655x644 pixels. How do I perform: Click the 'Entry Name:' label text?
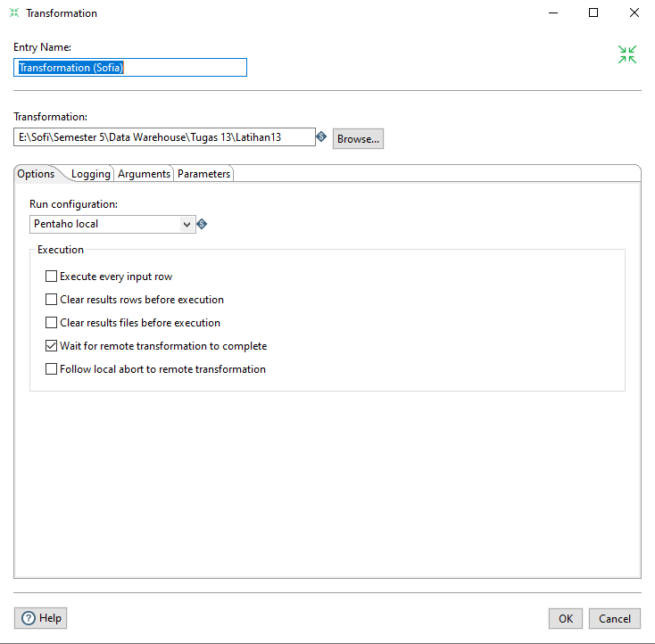coord(42,47)
